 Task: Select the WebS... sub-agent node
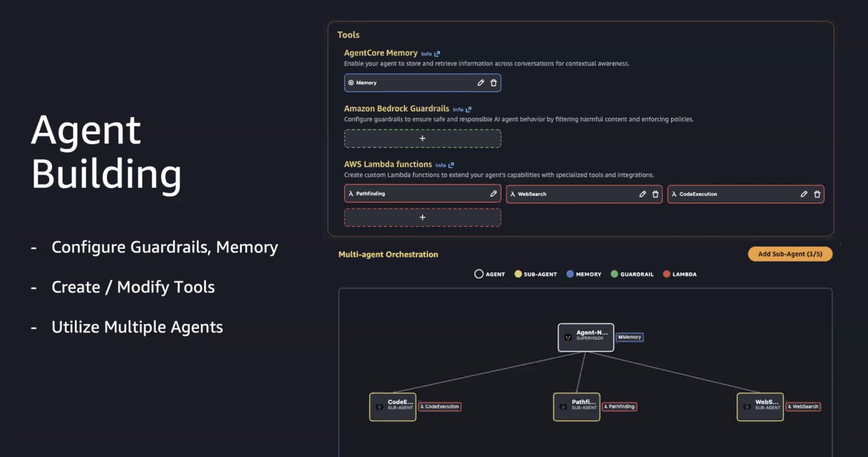[x=760, y=407]
